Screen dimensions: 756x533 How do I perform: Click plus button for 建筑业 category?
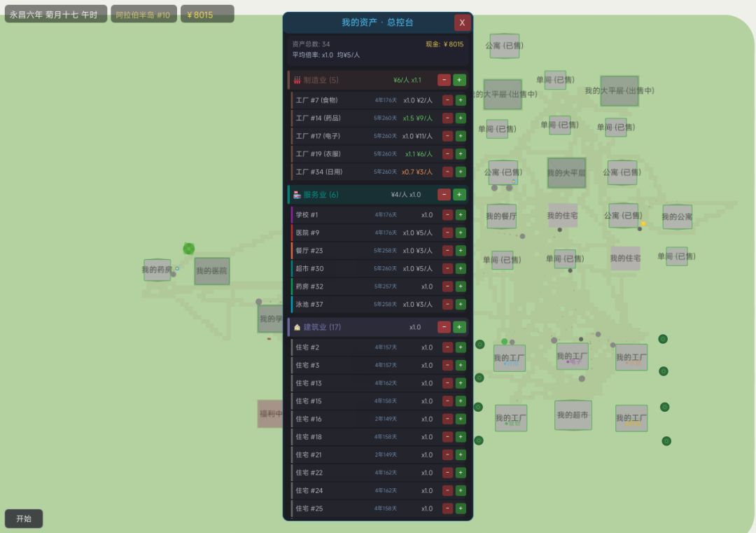(459, 327)
